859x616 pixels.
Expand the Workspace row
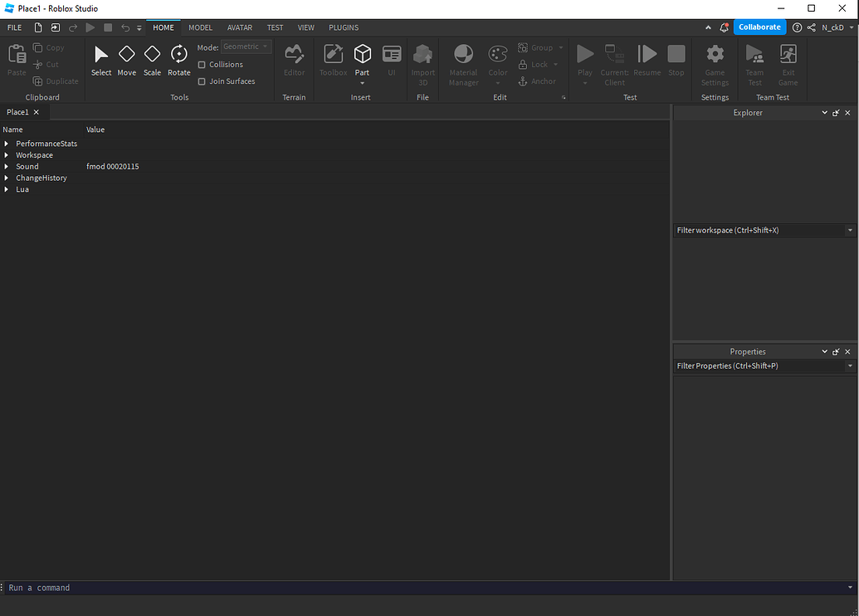(6, 155)
